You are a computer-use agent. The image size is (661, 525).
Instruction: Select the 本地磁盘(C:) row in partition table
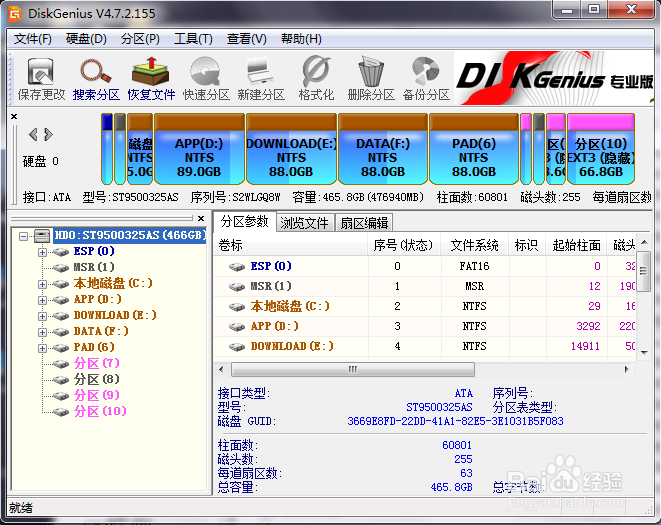425,307
